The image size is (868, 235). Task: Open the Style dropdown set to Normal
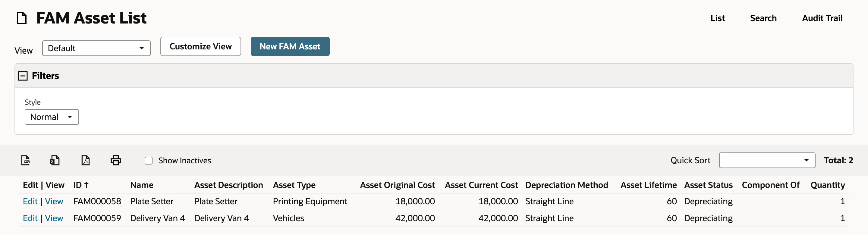(x=52, y=117)
